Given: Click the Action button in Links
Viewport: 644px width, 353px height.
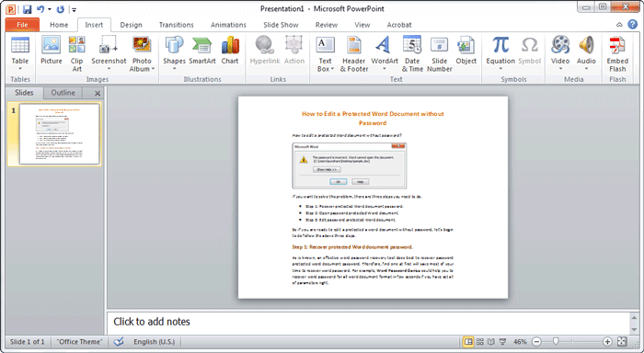Looking at the screenshot, I should 294,50.
